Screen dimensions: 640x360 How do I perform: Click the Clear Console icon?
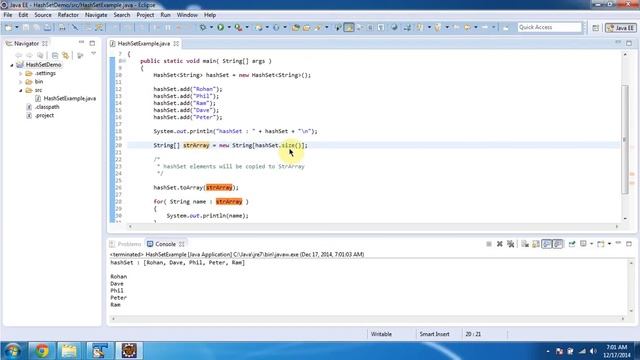525,244
